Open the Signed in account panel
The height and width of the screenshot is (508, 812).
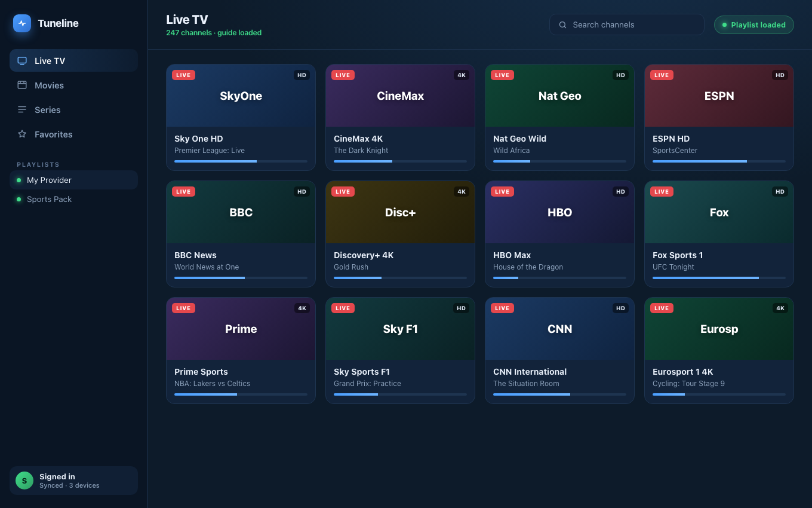(73, 481)
